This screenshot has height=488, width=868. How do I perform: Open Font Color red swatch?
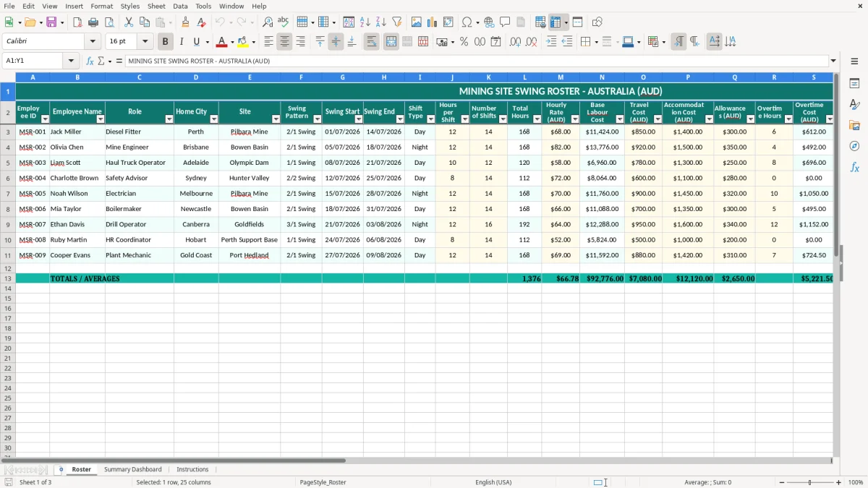click(222, 42)
